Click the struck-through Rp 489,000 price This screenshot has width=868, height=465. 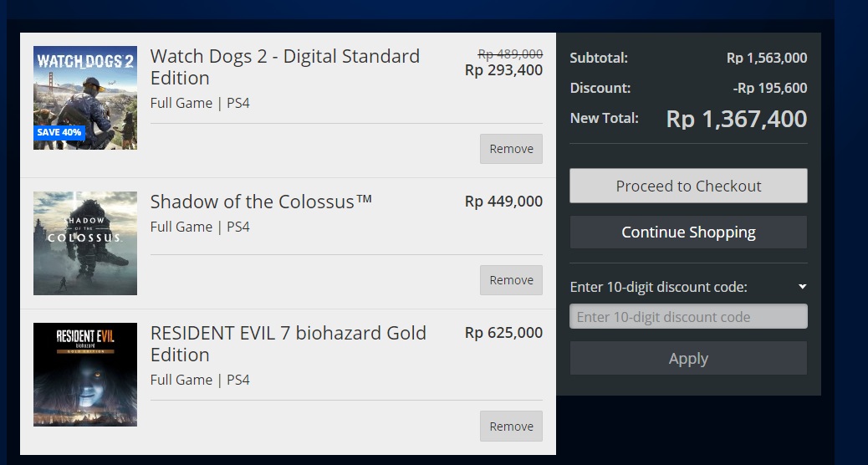click(x=509, y=54)
